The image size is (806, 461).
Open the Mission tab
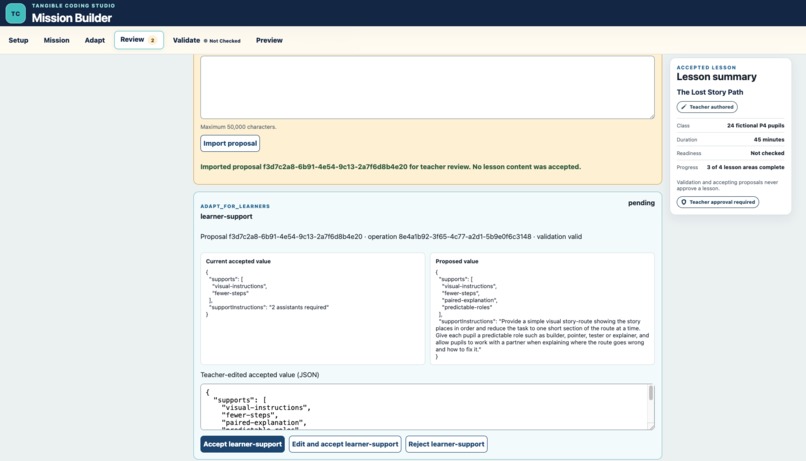[x=57, y=40]
